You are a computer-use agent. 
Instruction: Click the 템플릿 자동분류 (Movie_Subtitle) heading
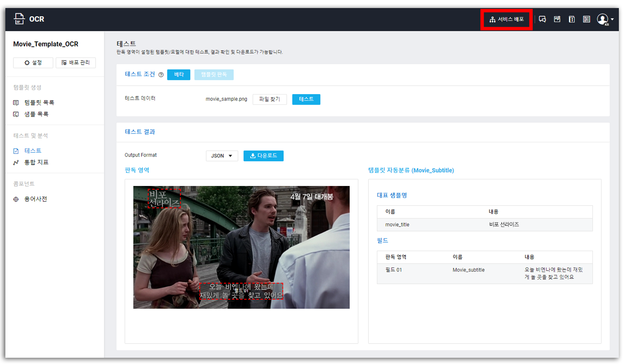(411, 170)
